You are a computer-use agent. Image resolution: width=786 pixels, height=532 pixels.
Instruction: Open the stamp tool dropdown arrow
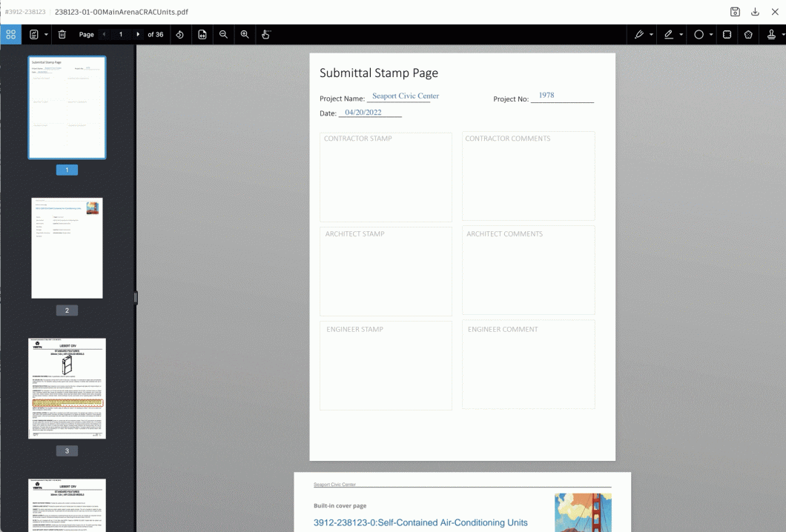783,35
